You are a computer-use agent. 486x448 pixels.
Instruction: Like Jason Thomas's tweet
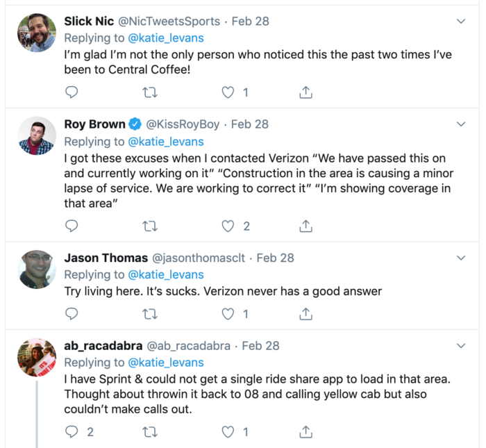(228, 314)
